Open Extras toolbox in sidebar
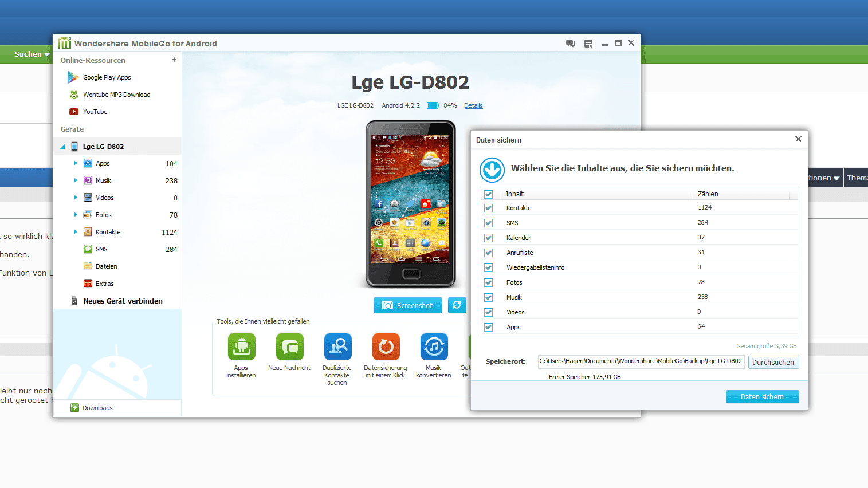This screenshot has height=488, width=868. coord(104,284)
